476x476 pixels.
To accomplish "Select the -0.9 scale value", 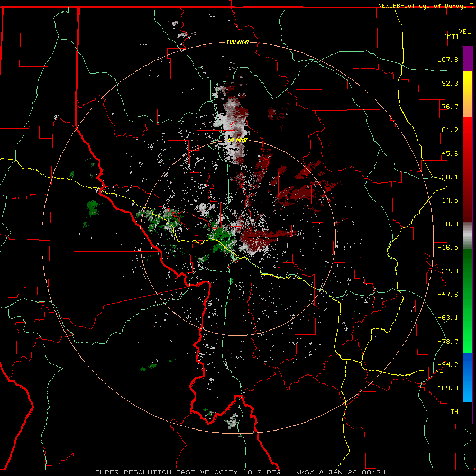I will point(450,224).
